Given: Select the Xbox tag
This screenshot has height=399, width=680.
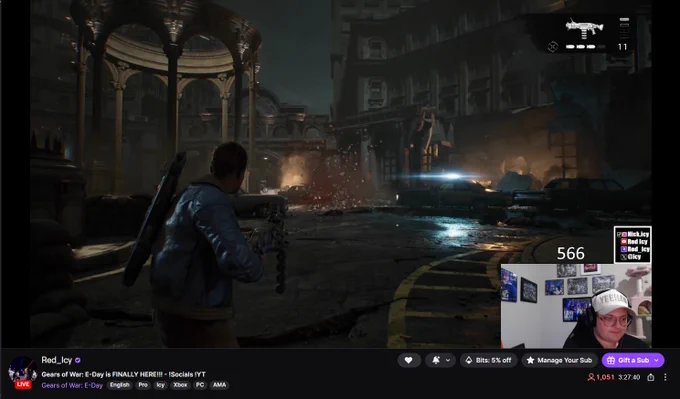Looking at the screenshot, I should point(180,385).
